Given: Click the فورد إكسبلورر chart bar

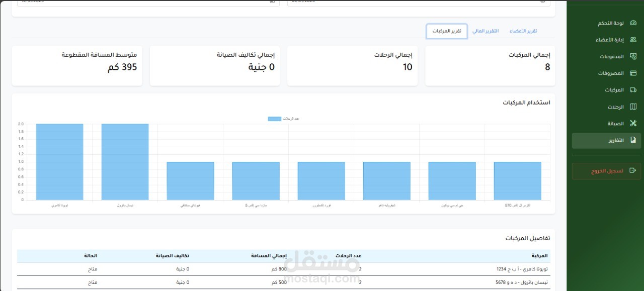Looking at the screenshot, I should tap(321, 181).
